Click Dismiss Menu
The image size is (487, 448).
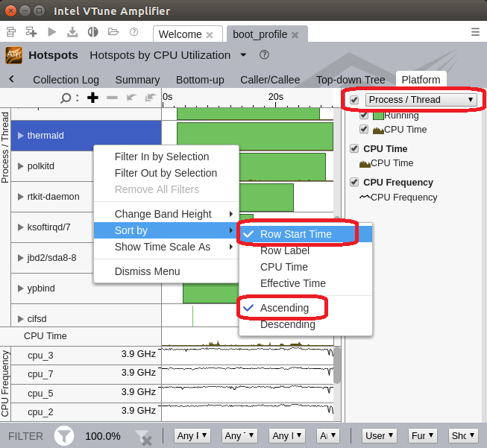pos(166,271)
